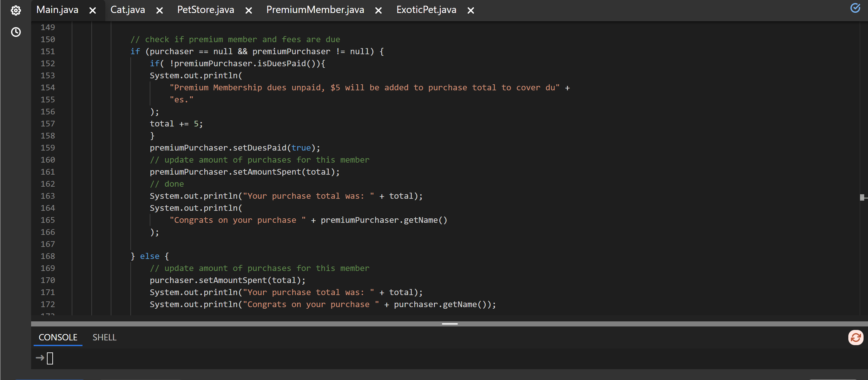Viewport: 868px width, 380px height.
Task: Select the CONSOLE tab
Action: click(58, 337)
